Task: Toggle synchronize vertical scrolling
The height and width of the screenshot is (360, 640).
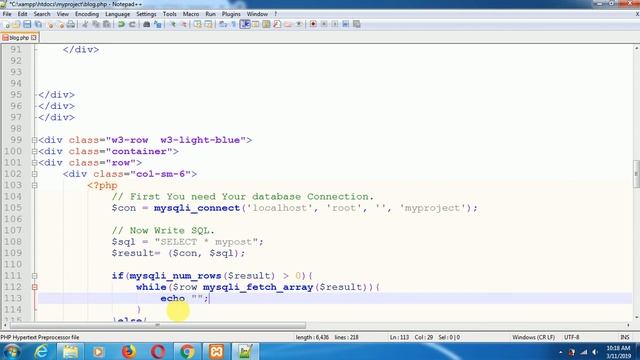Action: [198, 24]
